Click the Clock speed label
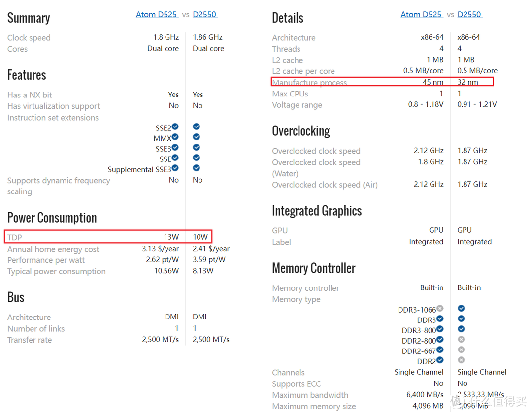This screenshot has height=414, width=532. (29, 37)
